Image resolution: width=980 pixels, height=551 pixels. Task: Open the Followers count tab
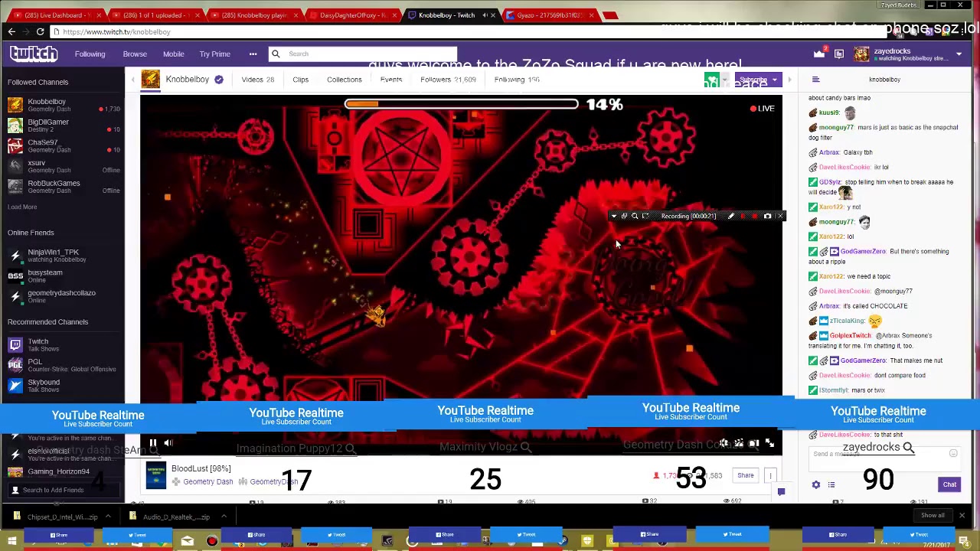pyautogui.click(x=448, y=80)
